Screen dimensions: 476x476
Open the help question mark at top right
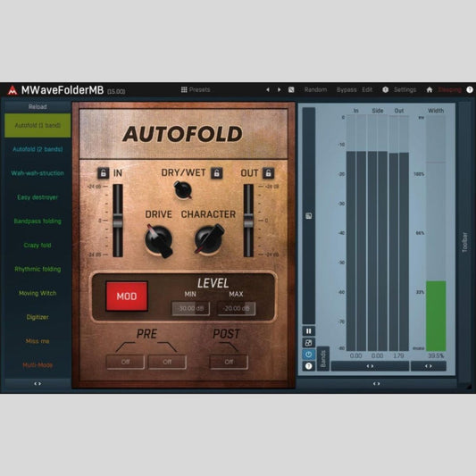pos(470,89)
